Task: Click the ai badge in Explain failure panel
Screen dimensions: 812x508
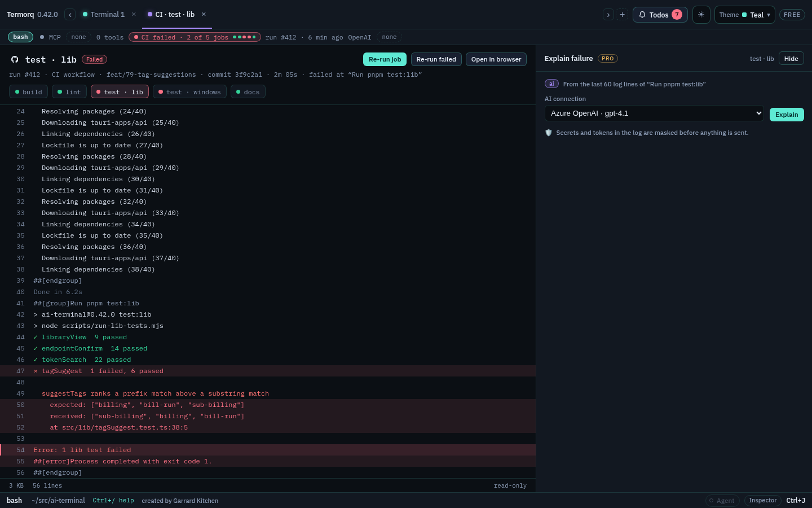Action: [x=551, y=84]
